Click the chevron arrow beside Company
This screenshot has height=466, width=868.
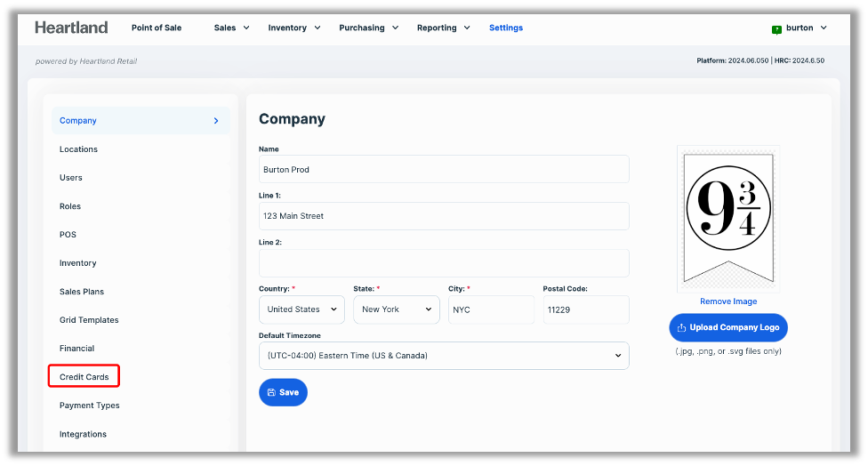click(216, 121)
